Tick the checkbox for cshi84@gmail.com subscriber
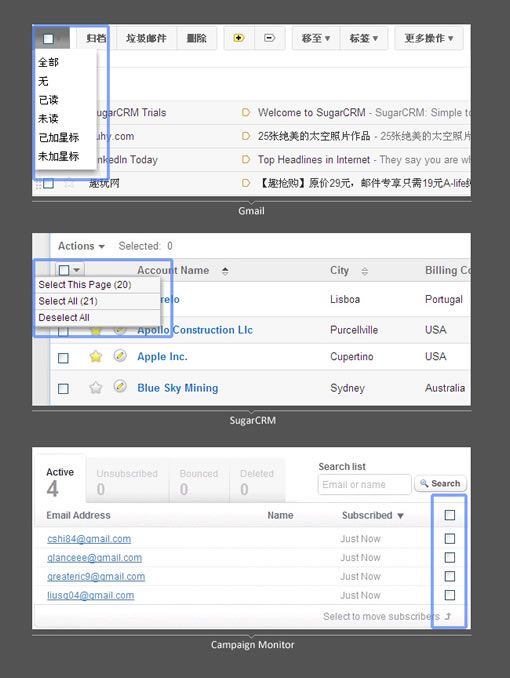This screenshot has width=510, height=678. [450, 538]
